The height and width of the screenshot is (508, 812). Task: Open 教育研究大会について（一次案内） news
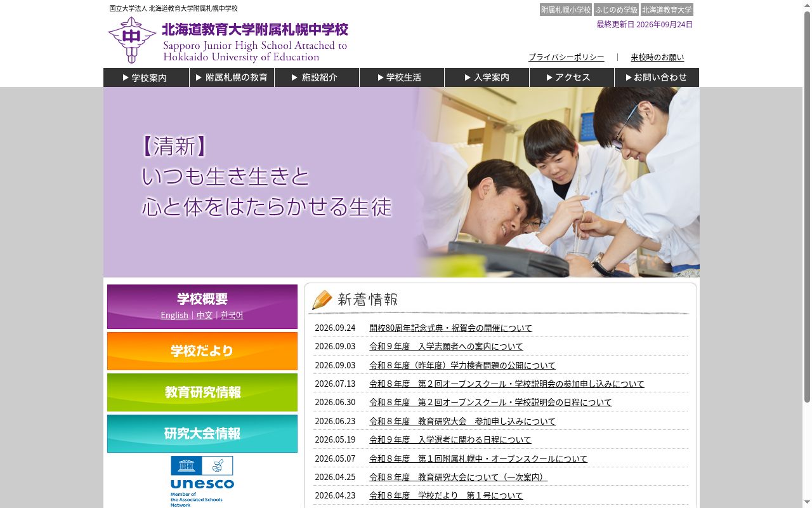coord(458,477)
